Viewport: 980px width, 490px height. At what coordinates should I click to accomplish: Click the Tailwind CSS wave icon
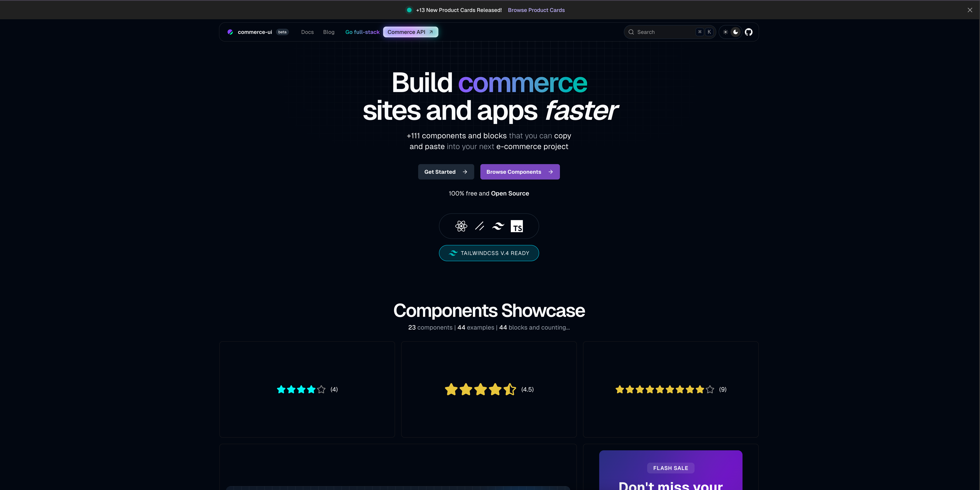pos(498,226)
